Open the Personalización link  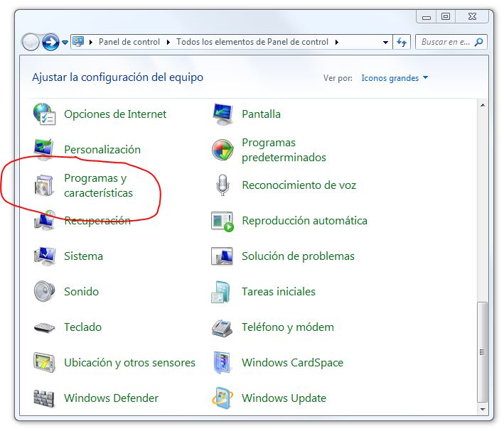(102, 150)
